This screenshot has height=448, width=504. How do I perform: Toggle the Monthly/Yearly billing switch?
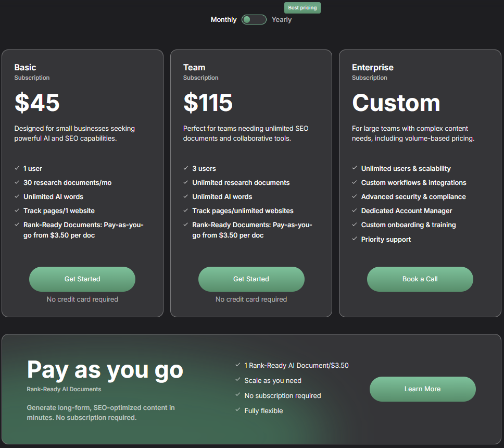pos(254,20)
